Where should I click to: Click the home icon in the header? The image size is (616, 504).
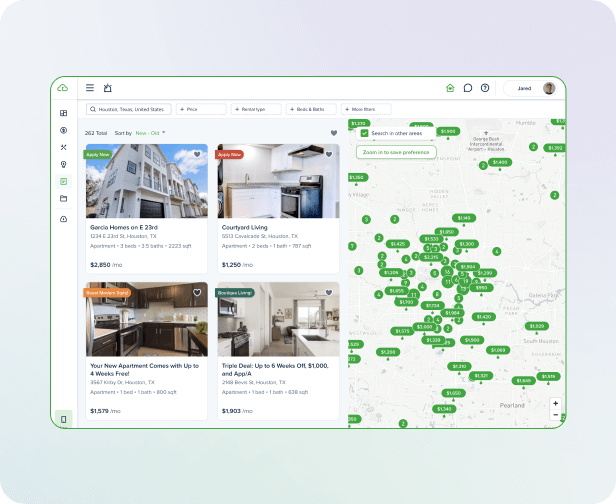pos(450,88)
